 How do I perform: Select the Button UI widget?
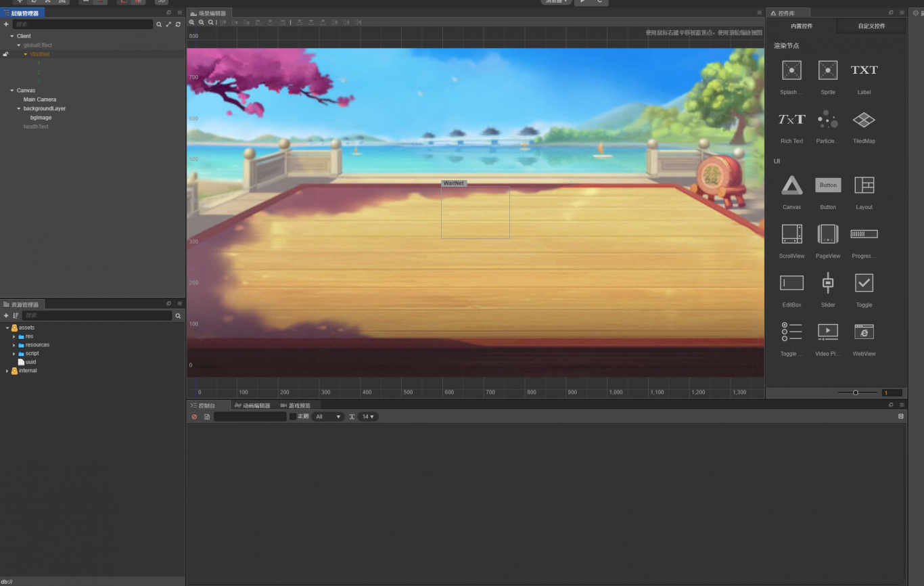point(828,185)
